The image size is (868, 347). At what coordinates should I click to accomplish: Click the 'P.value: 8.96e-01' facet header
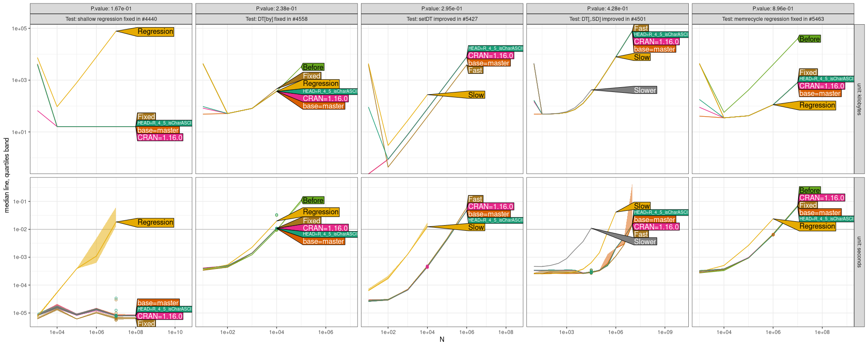[x=773, y=9]
